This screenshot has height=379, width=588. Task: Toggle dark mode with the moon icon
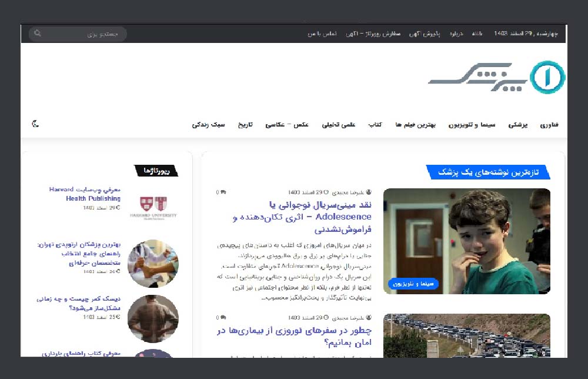pyautogui.click(x=35, y=124)
